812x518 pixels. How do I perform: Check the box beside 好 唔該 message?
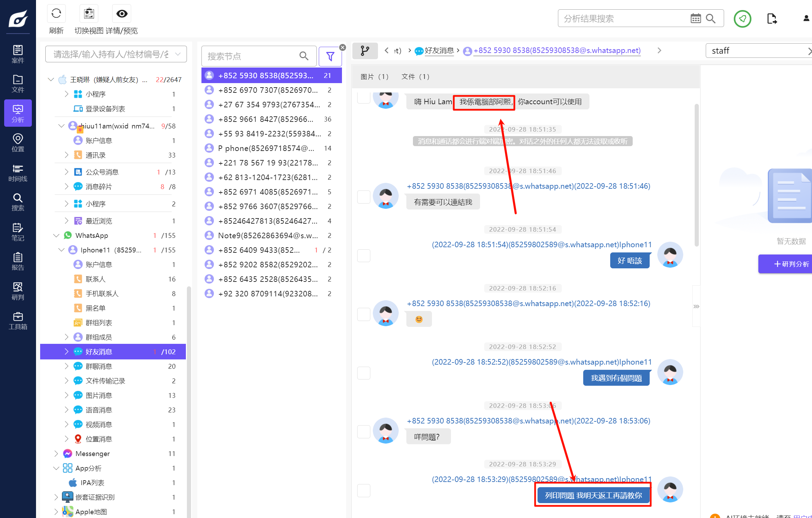[364, 256]
